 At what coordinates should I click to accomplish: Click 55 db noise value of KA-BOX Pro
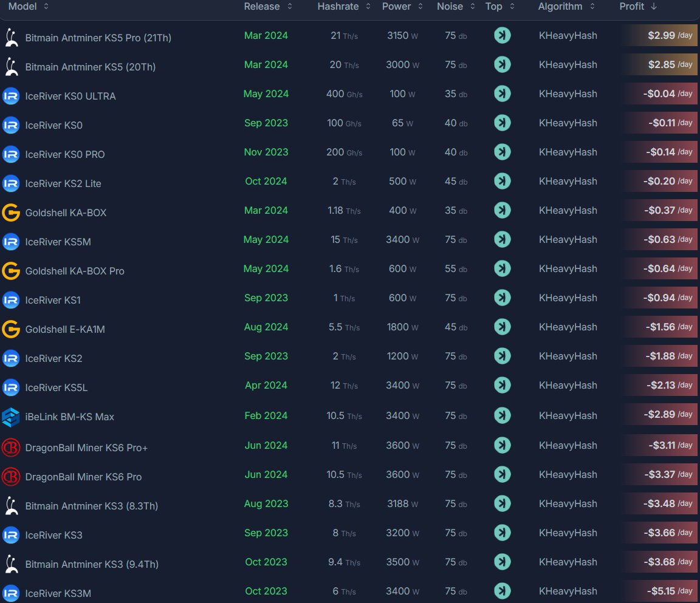tap(456, 269)
